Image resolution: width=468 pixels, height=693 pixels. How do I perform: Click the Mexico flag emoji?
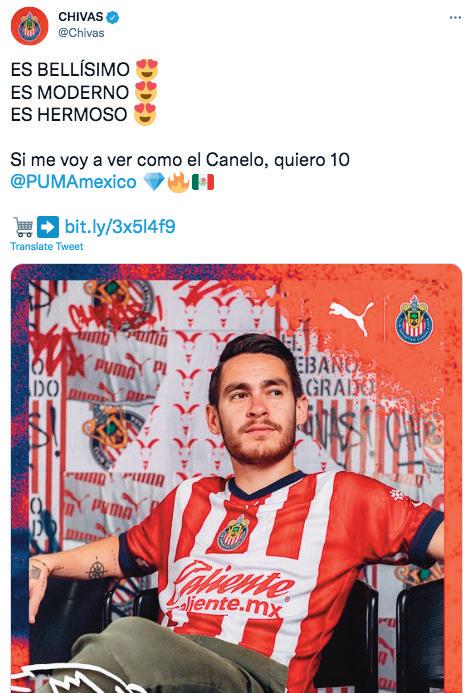coord(203,182)
